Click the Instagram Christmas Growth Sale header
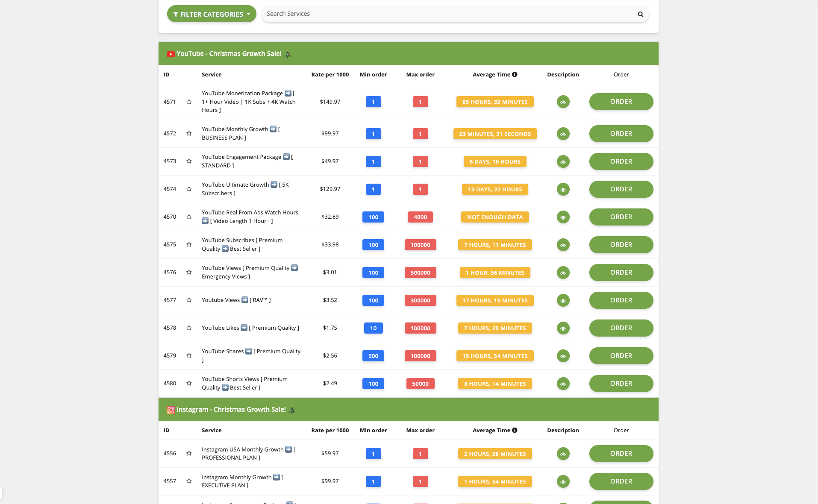 pos(231,410)
